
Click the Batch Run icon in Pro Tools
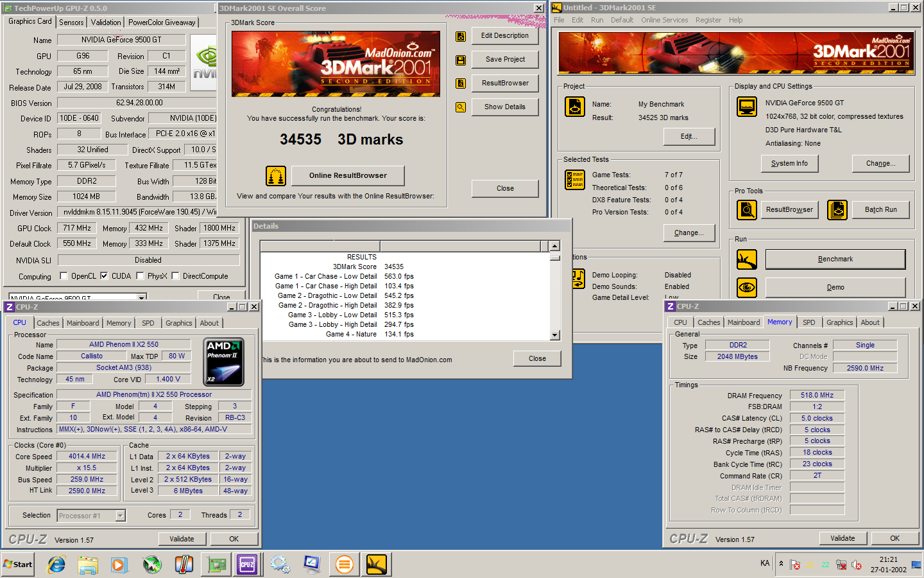(837, 209)
